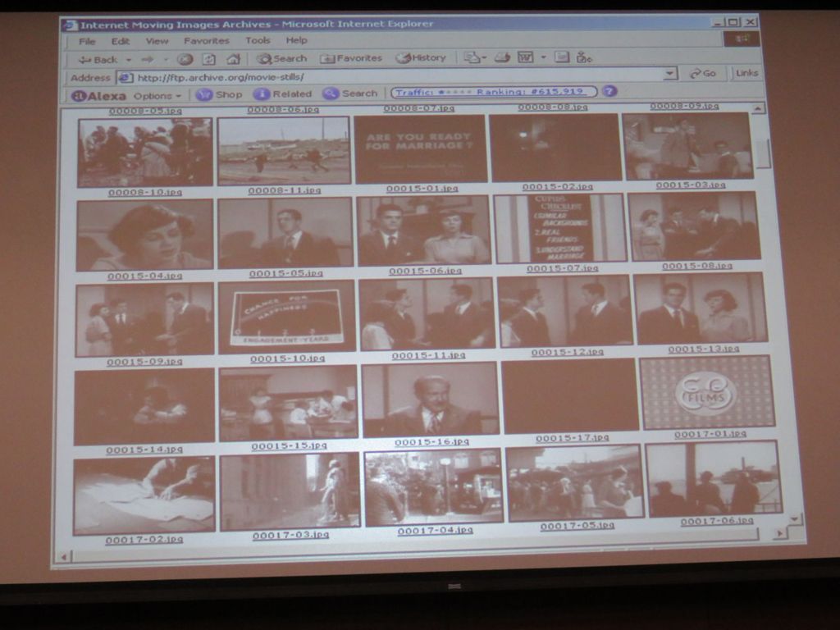840x630 pixels.
Task: Open the thumbnail above 00015-04.jpg
Action: click(144, 235)
